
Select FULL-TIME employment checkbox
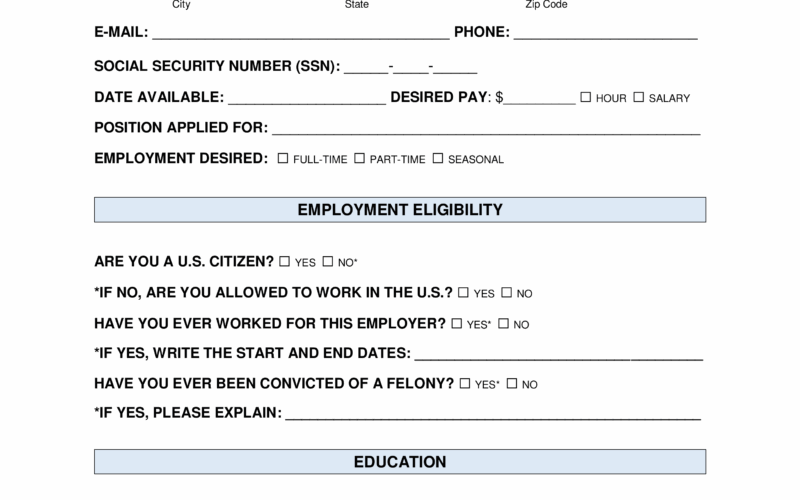(x=283, y=159)
